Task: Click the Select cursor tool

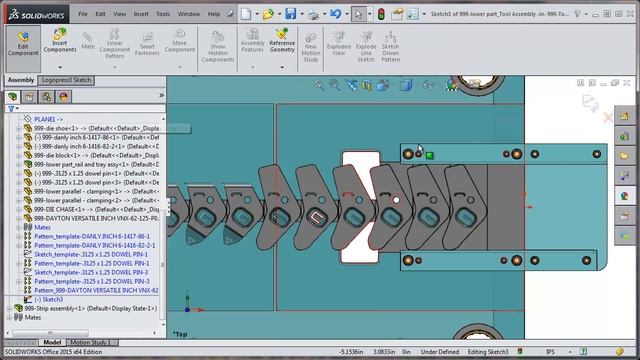Action: point(358,14)
